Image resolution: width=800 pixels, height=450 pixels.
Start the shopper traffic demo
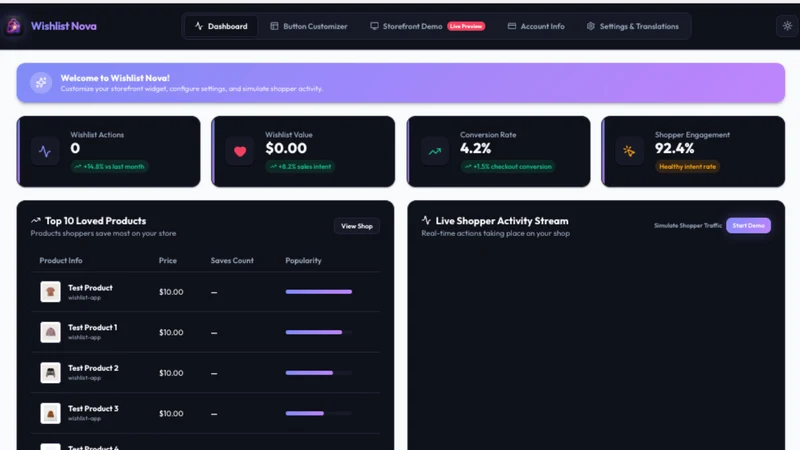click(x=748, y=226)
